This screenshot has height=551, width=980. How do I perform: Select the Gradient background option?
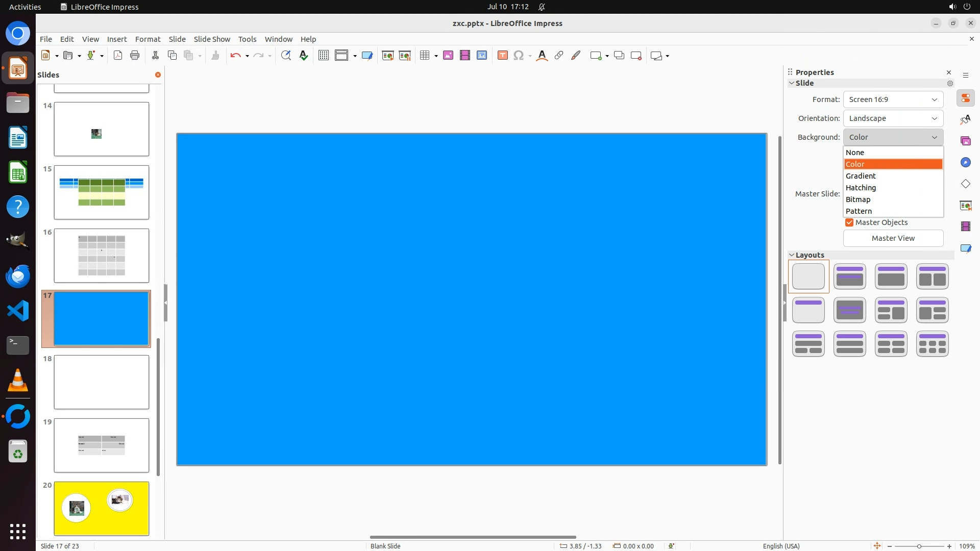[x=861, y=176]
